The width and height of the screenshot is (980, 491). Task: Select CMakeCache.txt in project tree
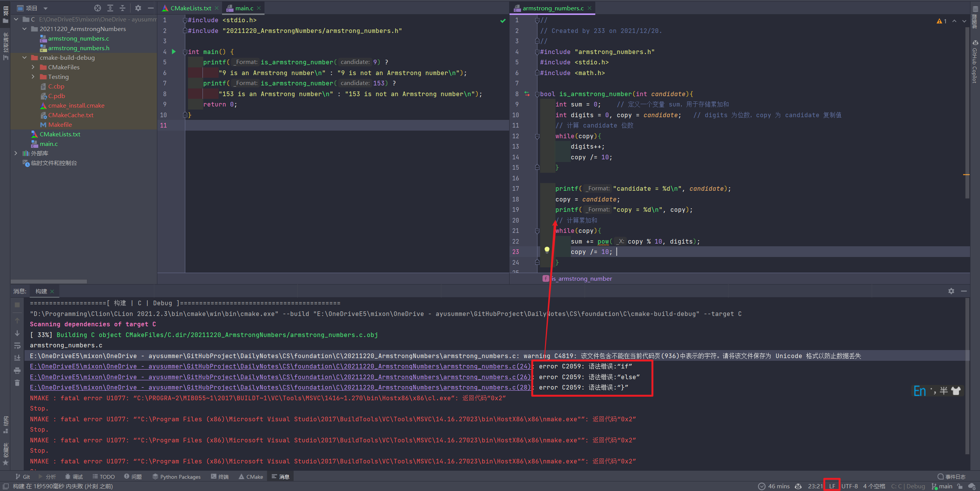(70, 115)
